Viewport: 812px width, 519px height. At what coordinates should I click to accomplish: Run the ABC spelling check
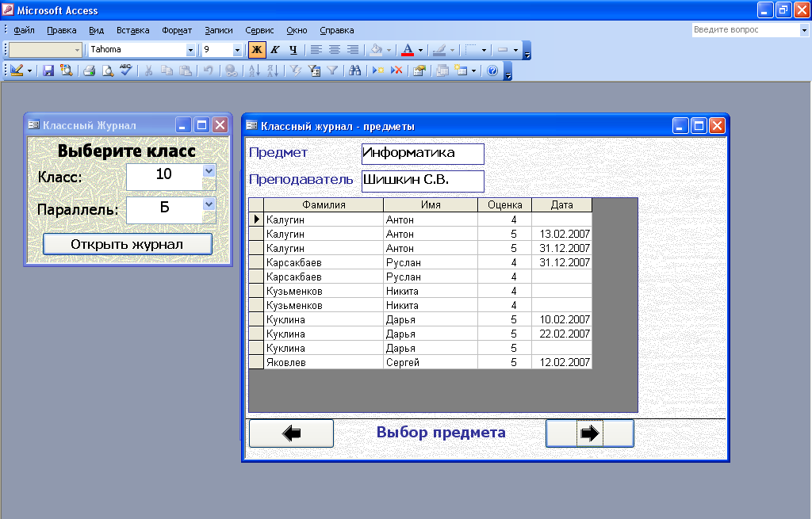click(126, 71)
